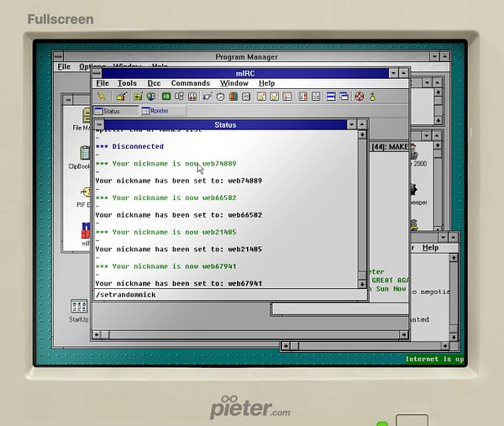Screen dimensions: 504x426
Task: Click the globe list-channels toolbar icon
Action: 150,97
